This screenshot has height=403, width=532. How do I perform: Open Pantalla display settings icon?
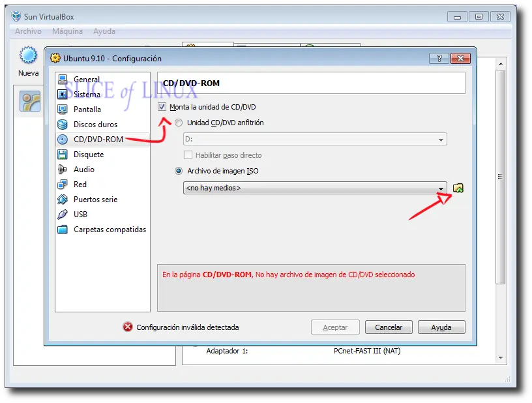[63, 110]
